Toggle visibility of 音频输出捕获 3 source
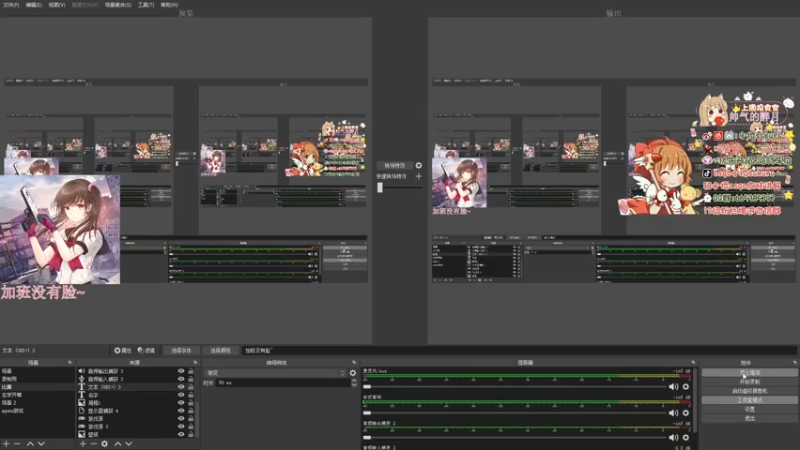This screenshot has width=800, height=450. click(x=181, y=371)
